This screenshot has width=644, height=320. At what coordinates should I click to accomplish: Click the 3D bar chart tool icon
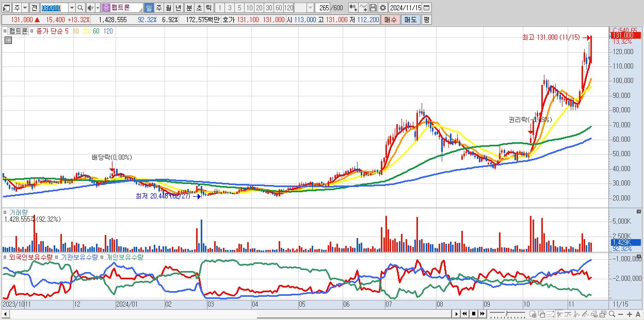click(x=594, y=314)
